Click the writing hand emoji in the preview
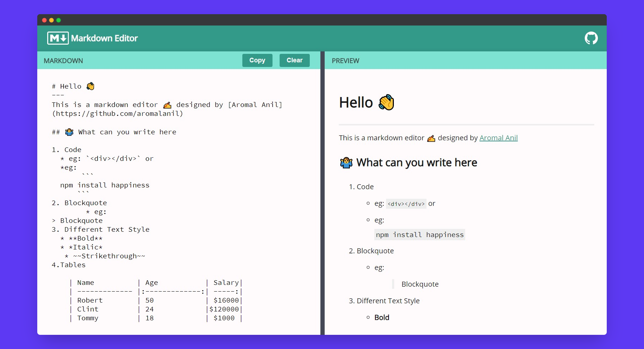The image size is (644, 349). click(x=431, y=138)
